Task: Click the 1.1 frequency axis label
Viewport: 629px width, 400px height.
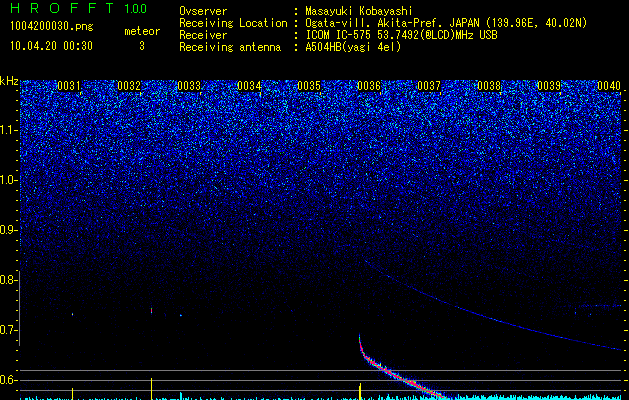Action: tap(8, 130)
